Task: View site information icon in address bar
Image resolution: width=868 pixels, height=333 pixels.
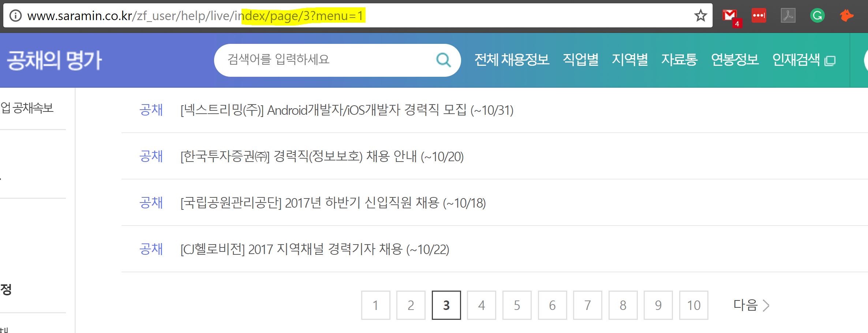Action: (x=15, y=16)
